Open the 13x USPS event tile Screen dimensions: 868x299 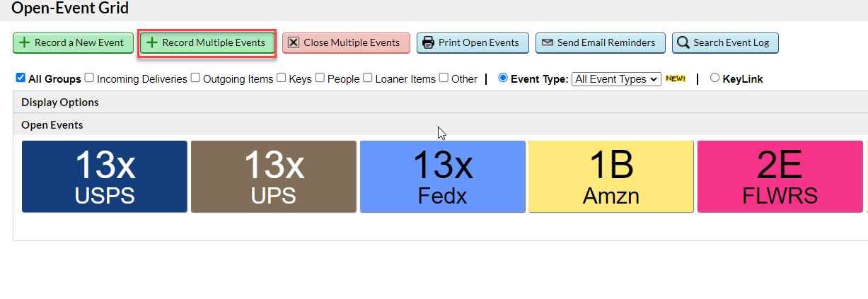[x=105, y=176]
